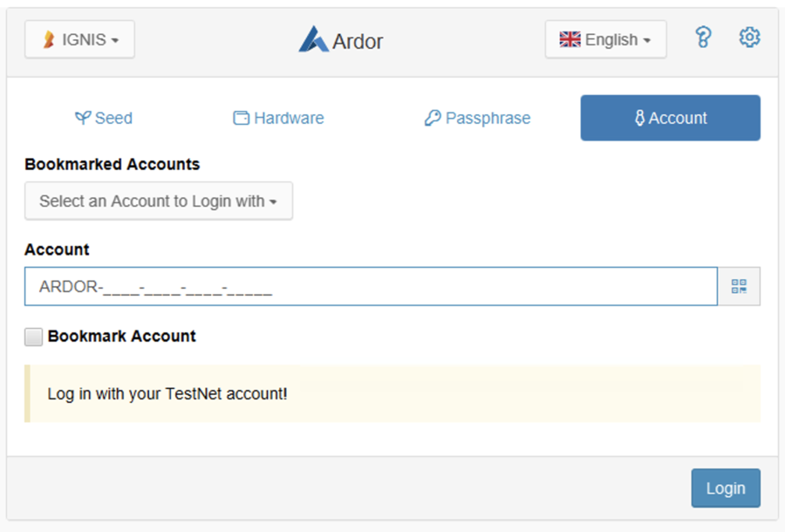Image resolution: width=785 pixels, height=532 pixels.
Task: Expand Select an Account to Login with
Action: click(x=158, y=201)
